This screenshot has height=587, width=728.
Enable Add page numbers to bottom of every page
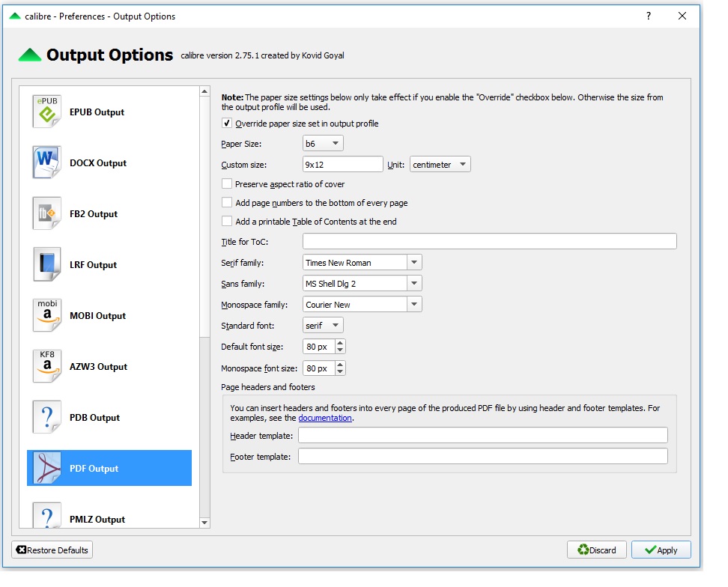pyautogui.click(x=227, y=202)
